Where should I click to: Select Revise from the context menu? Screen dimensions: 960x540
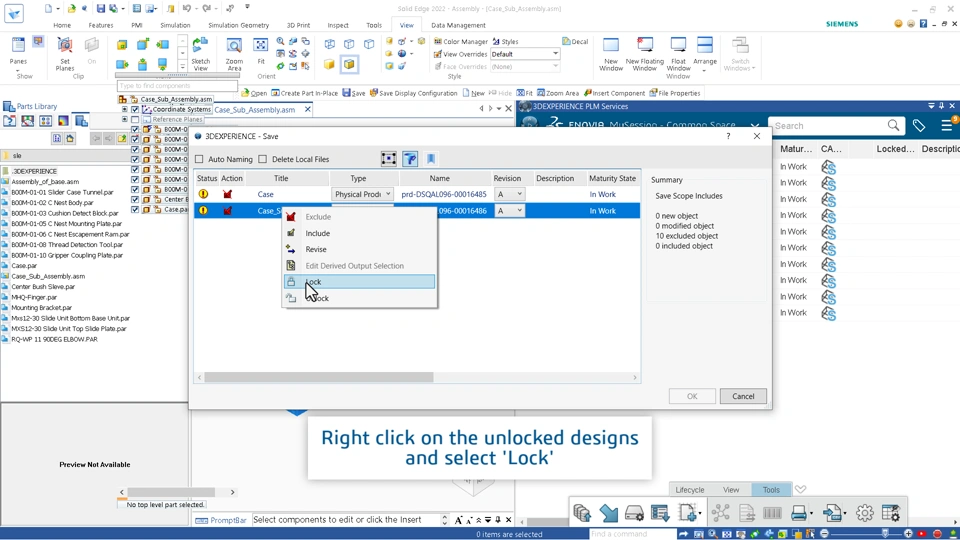coord(359,249)
